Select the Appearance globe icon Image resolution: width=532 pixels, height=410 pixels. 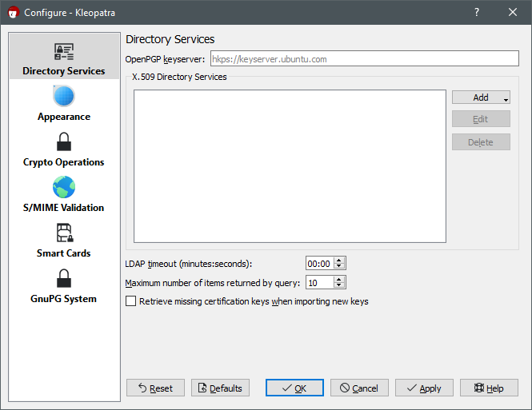click(64, 96)
